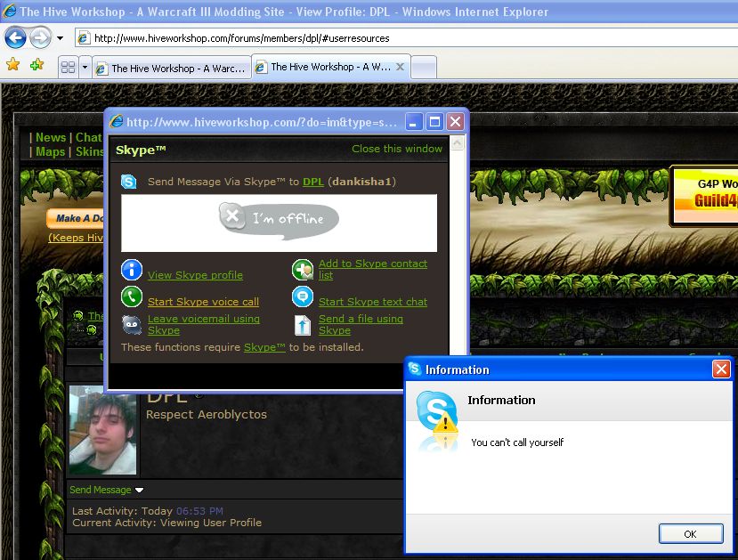Viewport: 738px width, 560px height.
Task: Close the active Hive Workshop tab
Action: (x=400, y=67)
